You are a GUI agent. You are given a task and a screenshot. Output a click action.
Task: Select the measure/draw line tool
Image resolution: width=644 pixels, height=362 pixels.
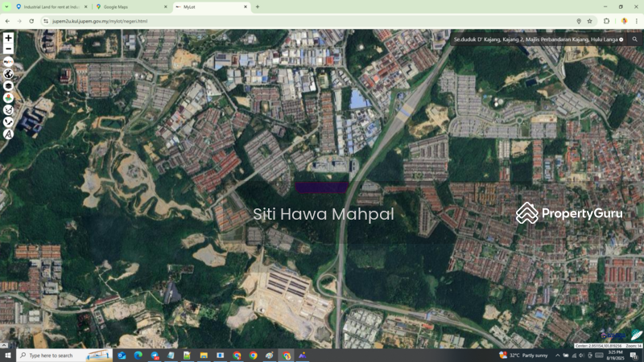coord(8,122)
